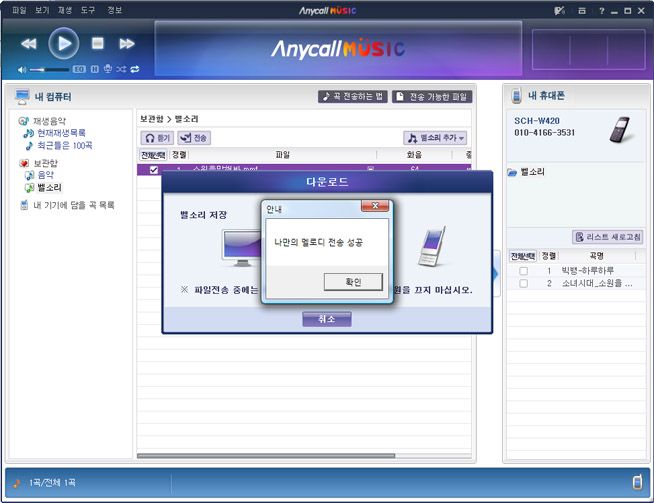Open help via the question mark icon
Image resolution: width=654 pixels, height=503 pixels.
[601, 11]
